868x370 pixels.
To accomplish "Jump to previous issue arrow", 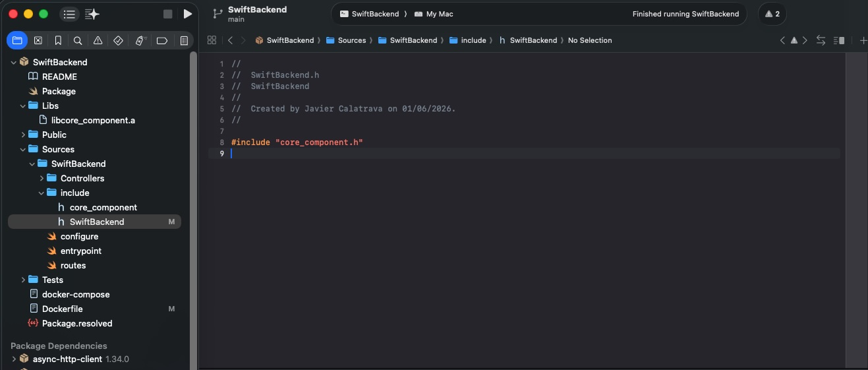I will [x=782, y=40].
